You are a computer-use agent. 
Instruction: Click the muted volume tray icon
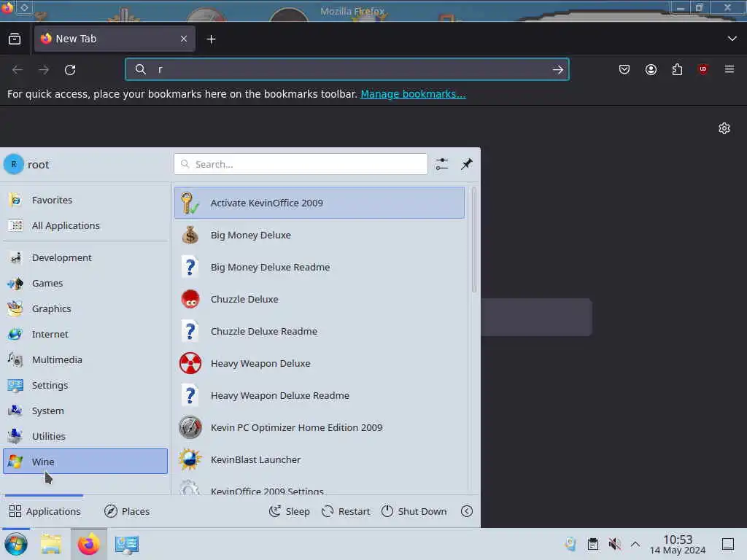pos(614,544)
